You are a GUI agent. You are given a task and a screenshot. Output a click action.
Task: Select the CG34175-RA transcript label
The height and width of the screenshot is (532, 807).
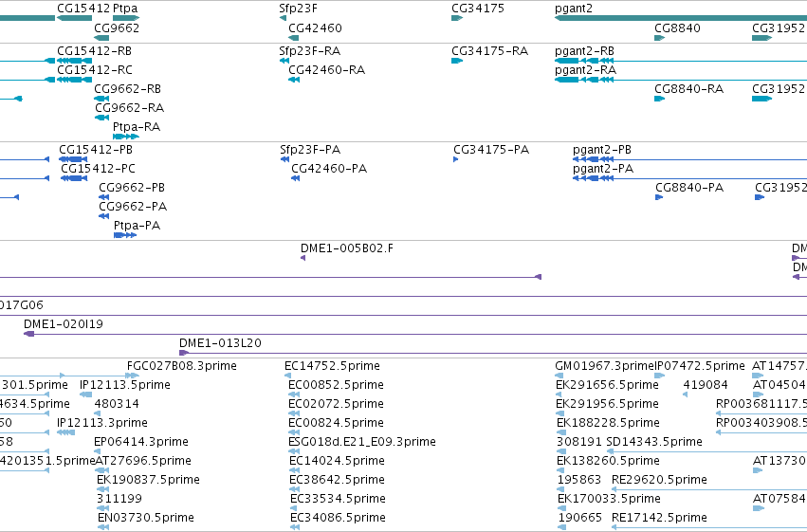click(x=490, y=51)
